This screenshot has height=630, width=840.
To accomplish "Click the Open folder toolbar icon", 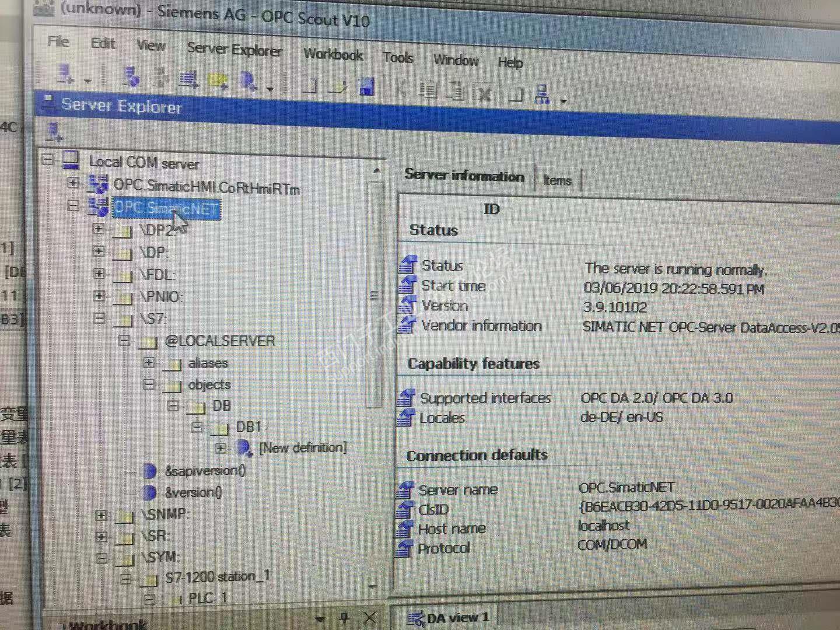I will 338,86.
